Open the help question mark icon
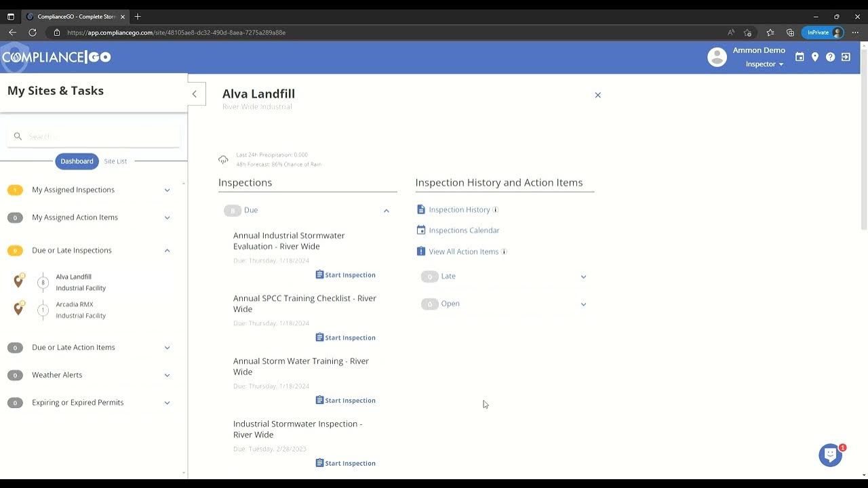The width and height of the screenshot is (868, 488). 830,58
